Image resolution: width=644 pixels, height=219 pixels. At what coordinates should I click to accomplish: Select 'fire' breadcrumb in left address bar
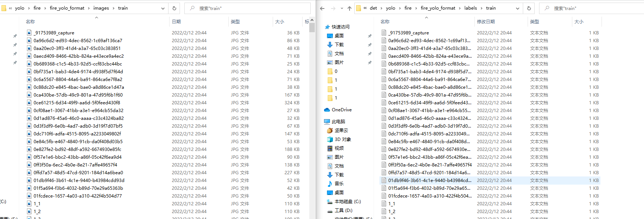[37, 8]
